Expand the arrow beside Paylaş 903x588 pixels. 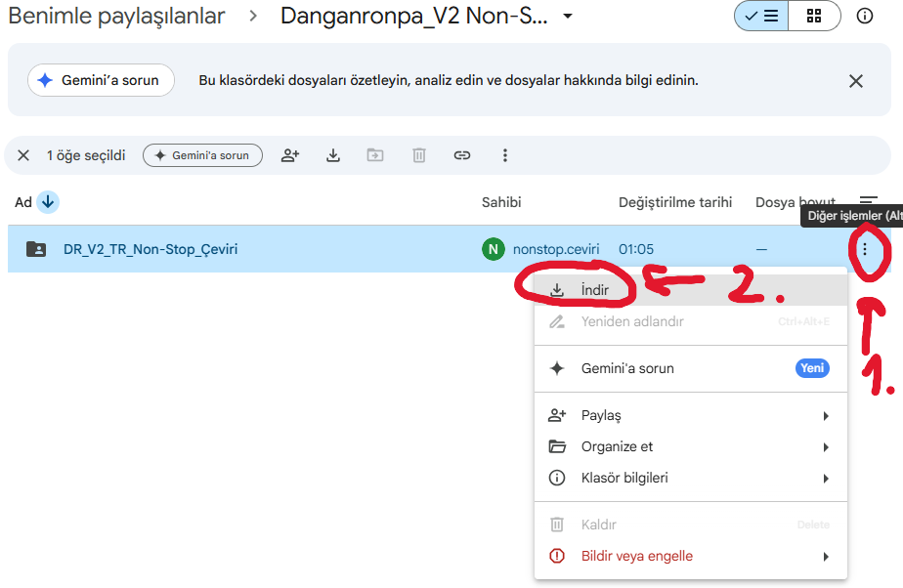pyautogui.click(x=826, y=416)
